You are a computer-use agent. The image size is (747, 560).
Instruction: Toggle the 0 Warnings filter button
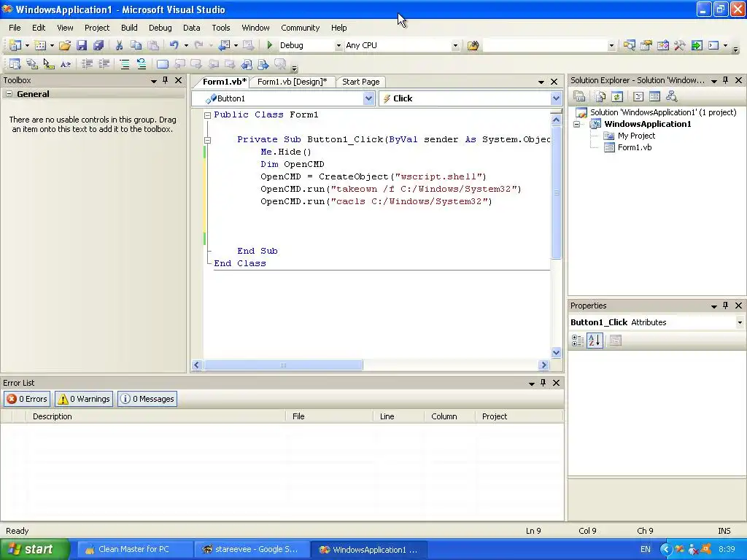click(84, 399)
